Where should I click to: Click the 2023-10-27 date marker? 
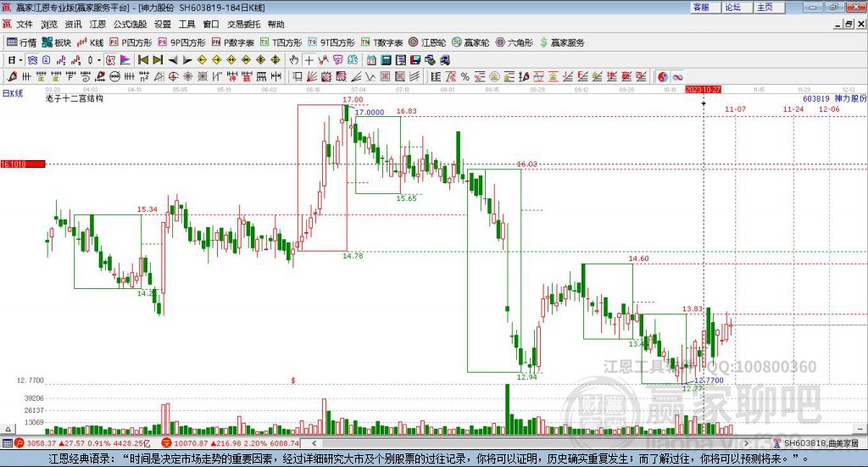703,89
